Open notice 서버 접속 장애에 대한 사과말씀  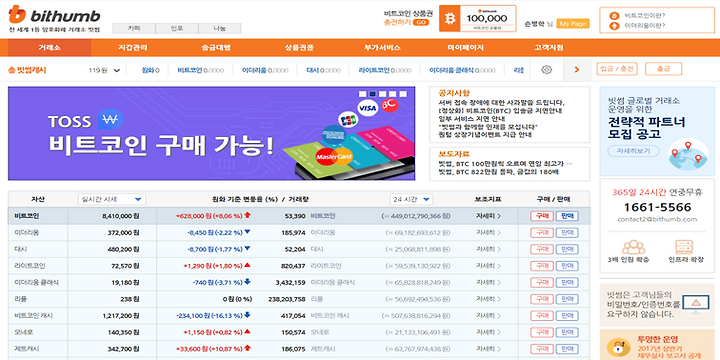pyautogui.click(x=501, y=102)
